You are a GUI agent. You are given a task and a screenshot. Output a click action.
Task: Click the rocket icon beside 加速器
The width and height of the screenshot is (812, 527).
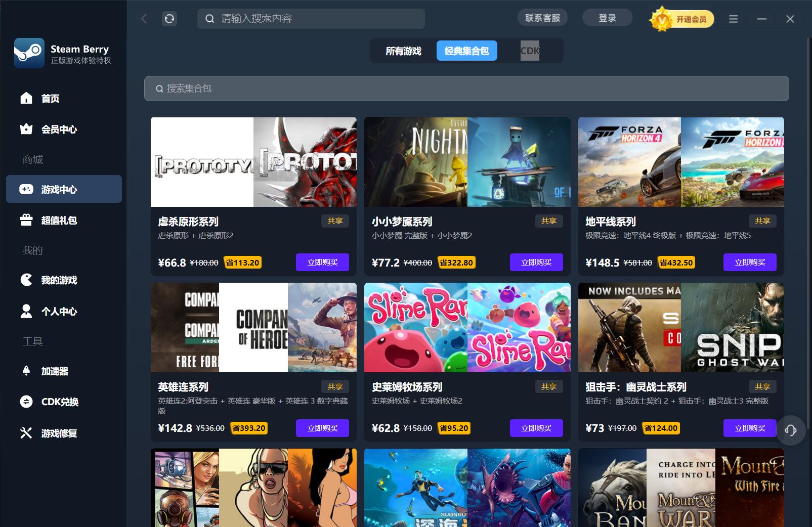point(26,371)
